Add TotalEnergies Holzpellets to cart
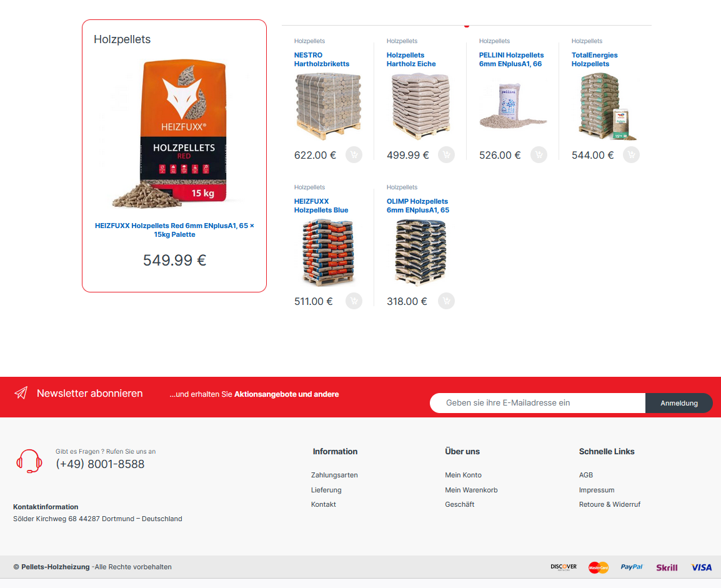Screen dimensions: 721x588 [631, 155]
